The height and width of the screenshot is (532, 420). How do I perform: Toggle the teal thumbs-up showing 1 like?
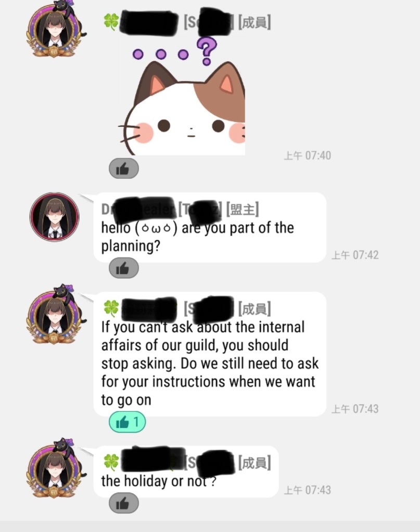pyautogui.click(x=127, y=422)
